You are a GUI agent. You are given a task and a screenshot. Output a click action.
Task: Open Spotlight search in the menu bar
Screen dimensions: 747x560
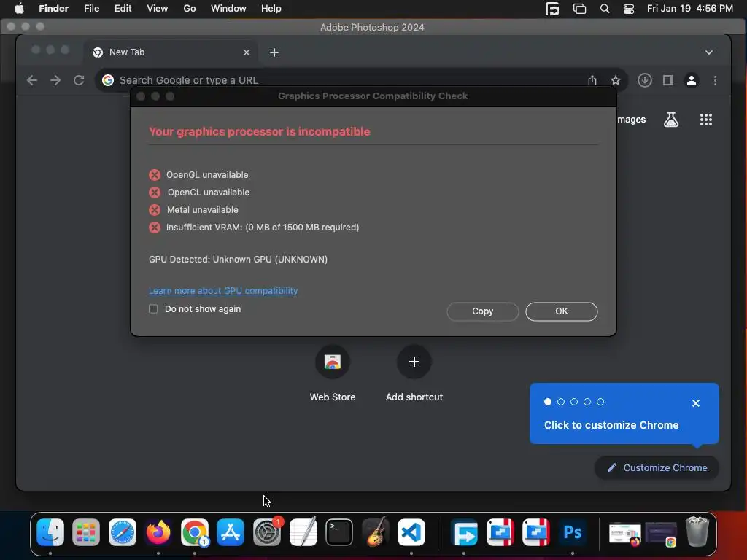(x=605, y=9)
